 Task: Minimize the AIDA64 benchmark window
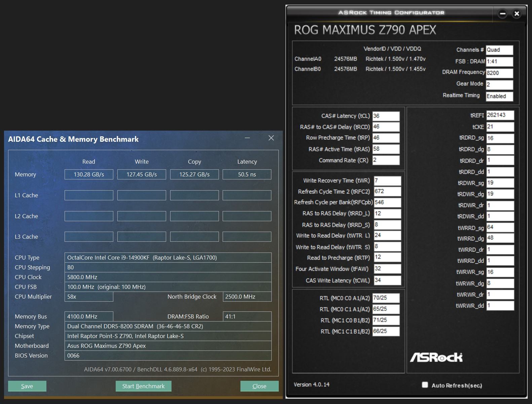[248, 138]
